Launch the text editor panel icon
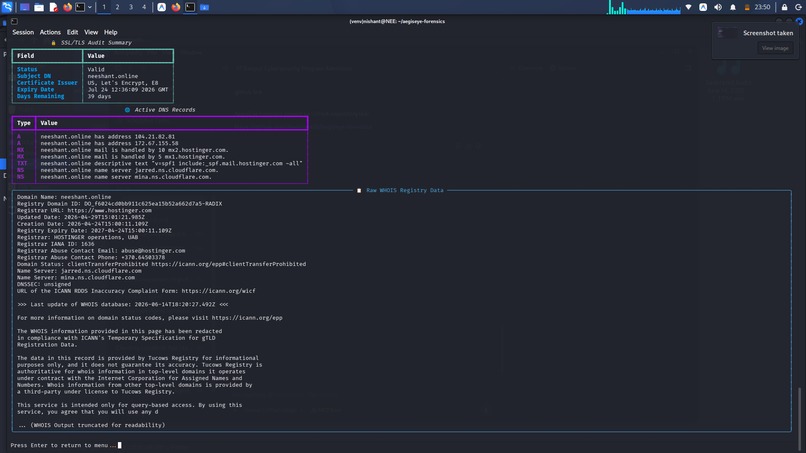 click(x=53, y=7)
